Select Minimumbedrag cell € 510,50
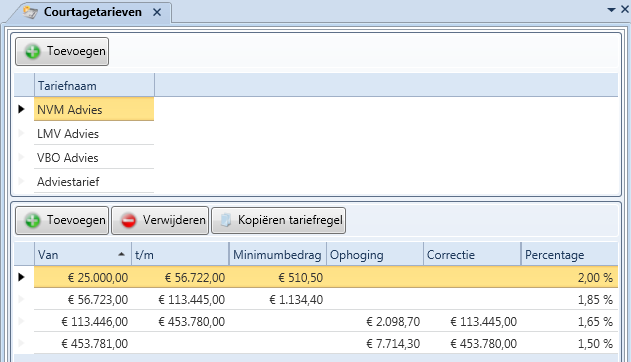Image resolution: width=631 pixels, height=362 pixels. (278, 278)
